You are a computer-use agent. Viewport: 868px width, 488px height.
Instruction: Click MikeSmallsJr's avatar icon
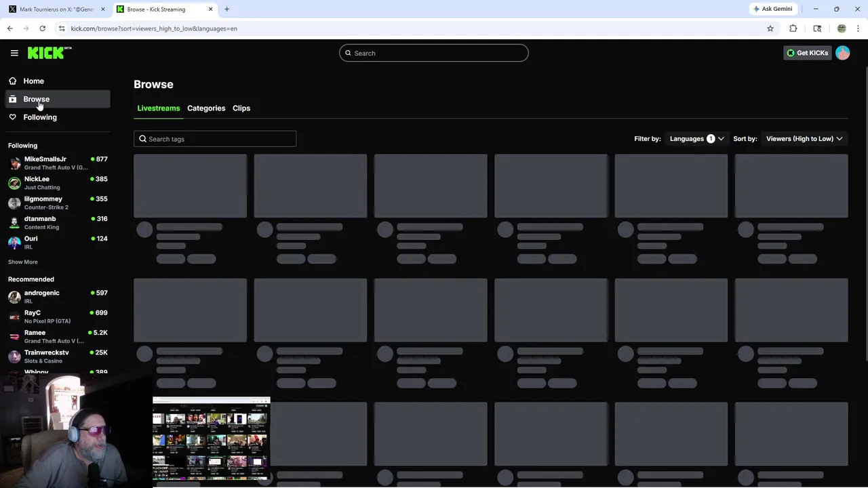click(14, 163)
